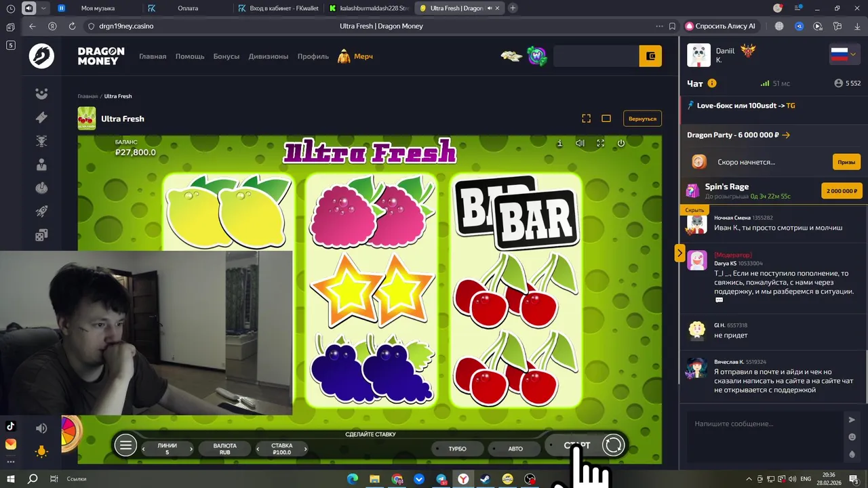Open the chat info icon

[x=712, y=83]
